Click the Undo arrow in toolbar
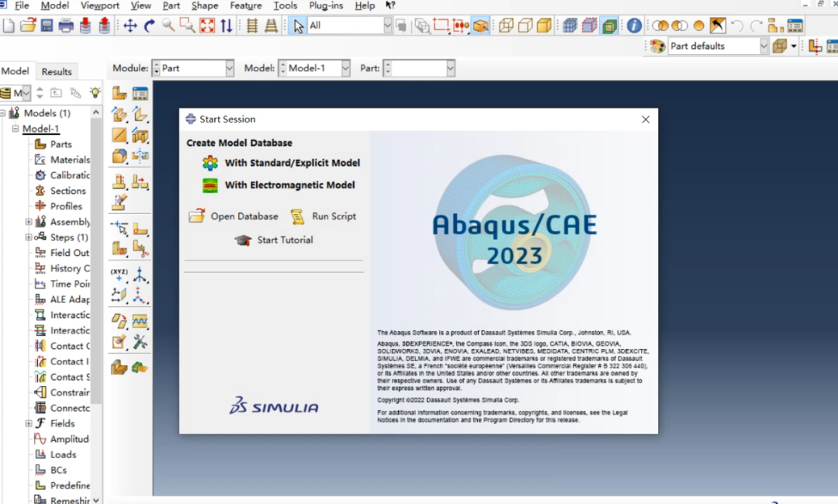Image resolution: width=838 pixels, height=504 pixels. click(737, 26)
